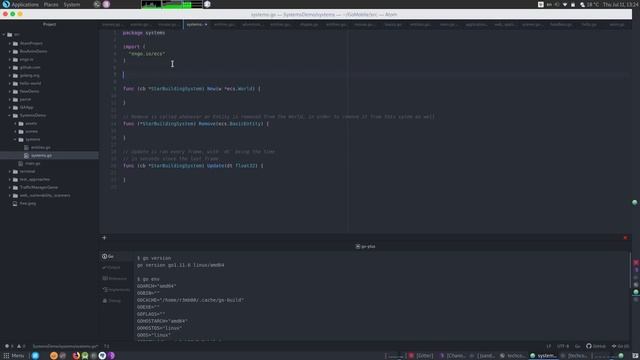This screenshot has height=360, width=640.
Task: Select the Implements section in go-plus panel
Action: (116, 289)
